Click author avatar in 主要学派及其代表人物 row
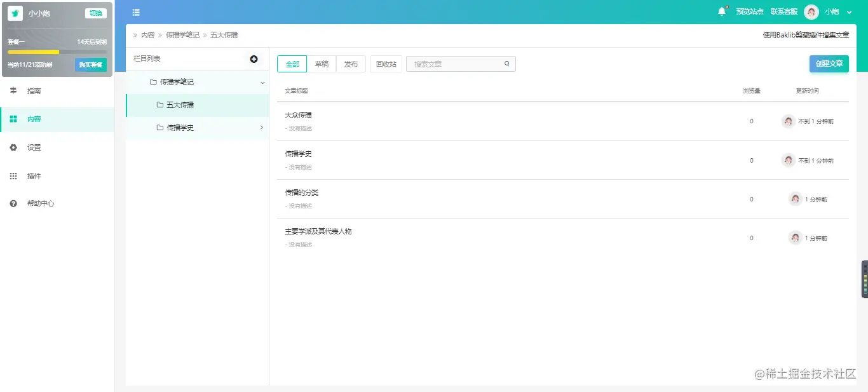868x392 pixels. (796, 238)
